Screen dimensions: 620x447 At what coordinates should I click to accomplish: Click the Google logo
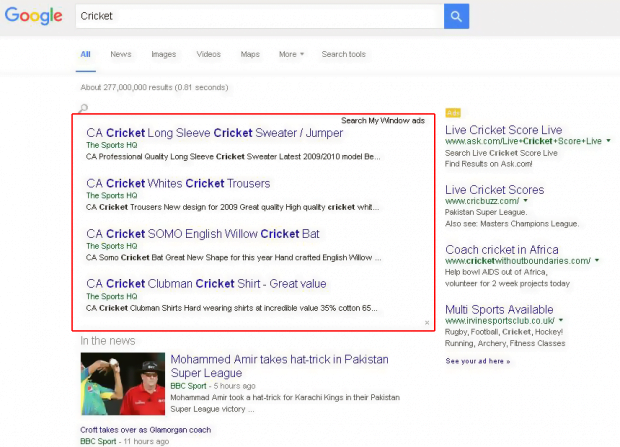(34, 16)
